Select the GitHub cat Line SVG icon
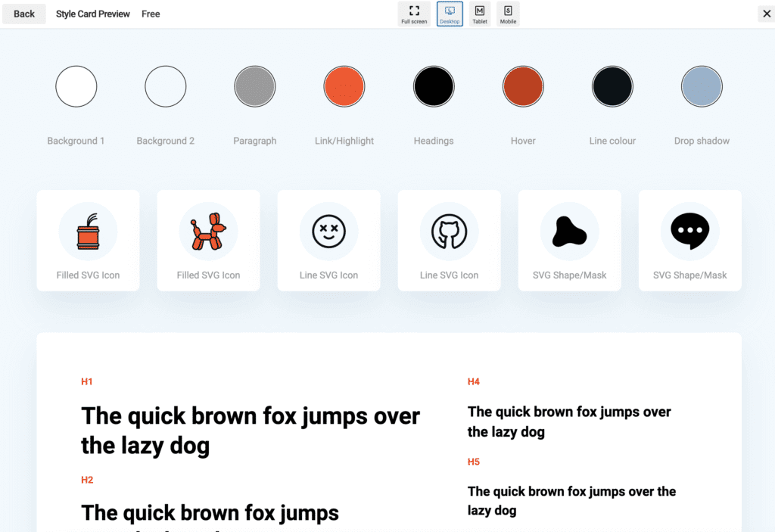Image resolution: width=775 pixels, height=532 pixels. 449,231
